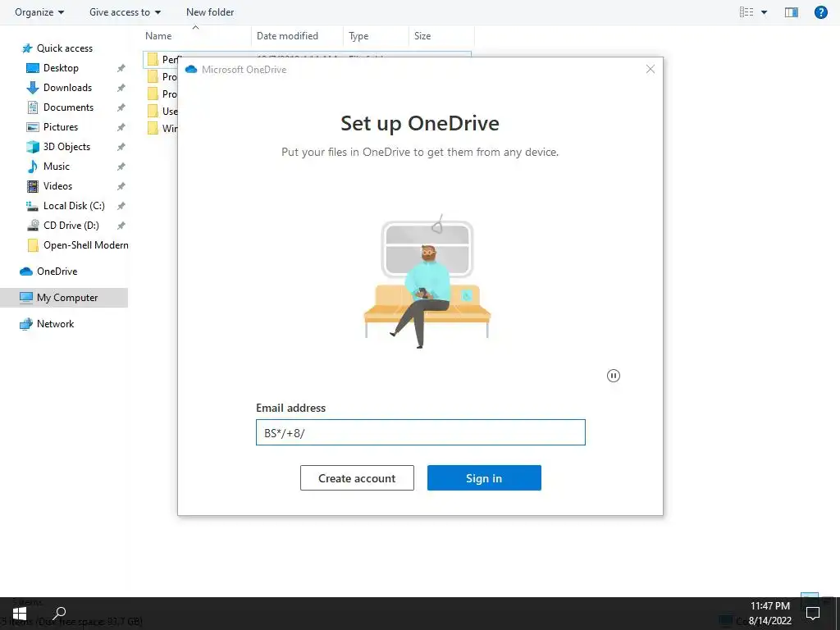Image resolution: width=840 pixels, height=630 pixels.
Task: Open the taskbar clock and date
Action: pos(769,614)
